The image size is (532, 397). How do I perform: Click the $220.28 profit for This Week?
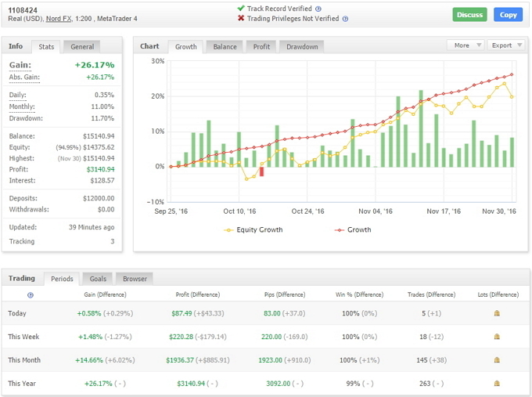click(182, 337)
